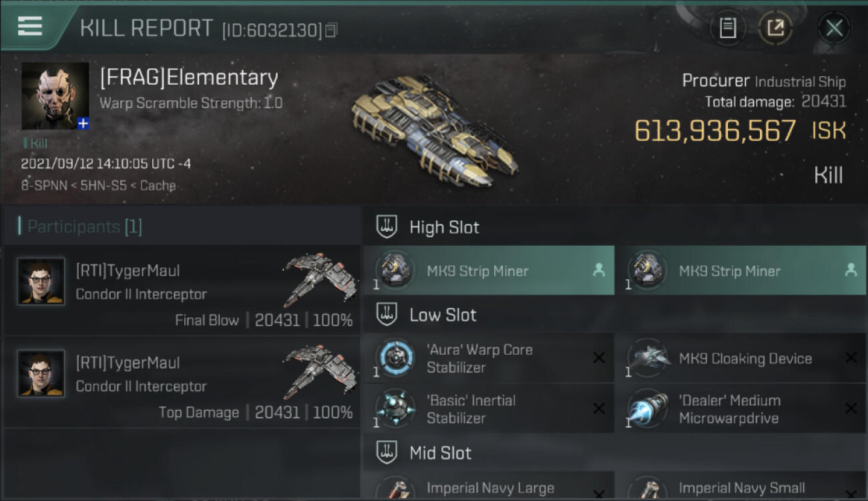Click the 'Aura' Warp Core Stabilizer icon

click(394, 358)
